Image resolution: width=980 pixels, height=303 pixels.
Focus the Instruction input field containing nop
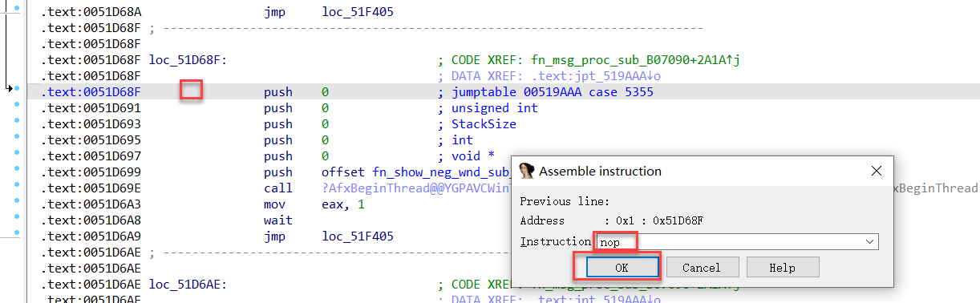[x=736, y=241]
